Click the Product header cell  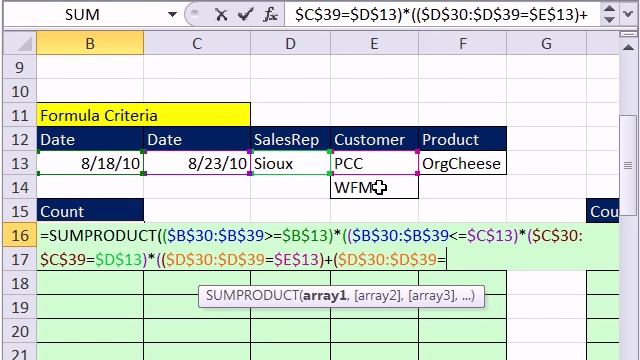coord(462,140)
